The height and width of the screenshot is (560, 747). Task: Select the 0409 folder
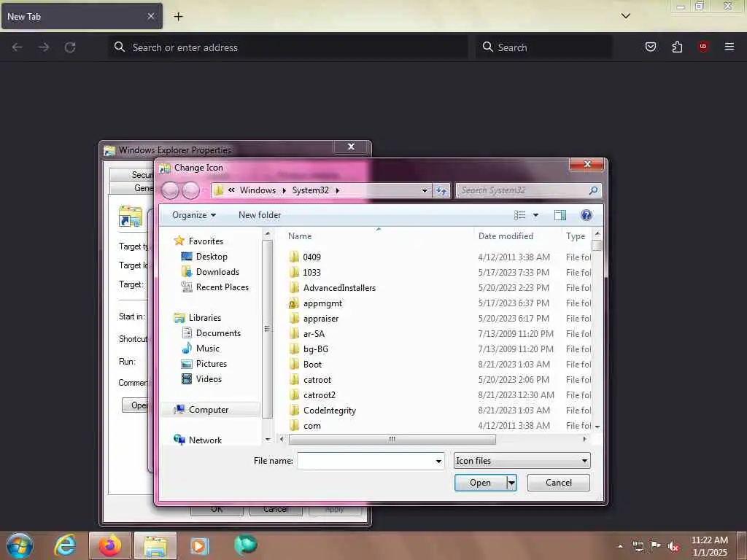pyautogui.click(x=311, y=257)
